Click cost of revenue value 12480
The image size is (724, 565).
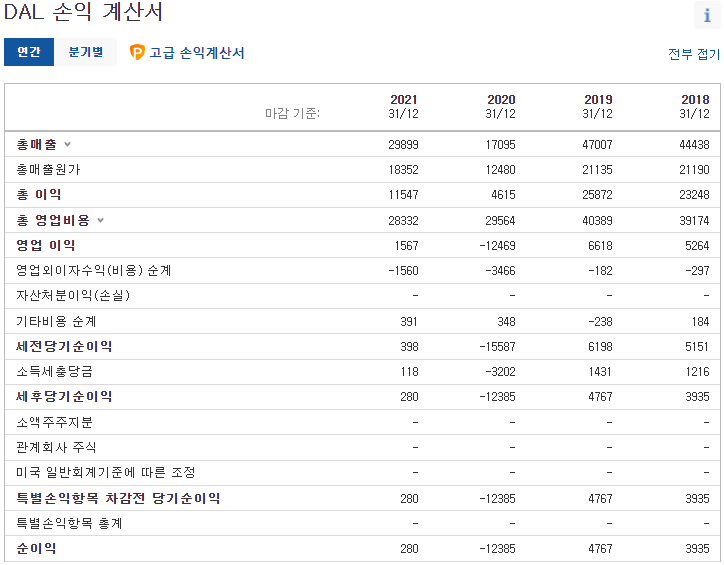click(500, 170)
